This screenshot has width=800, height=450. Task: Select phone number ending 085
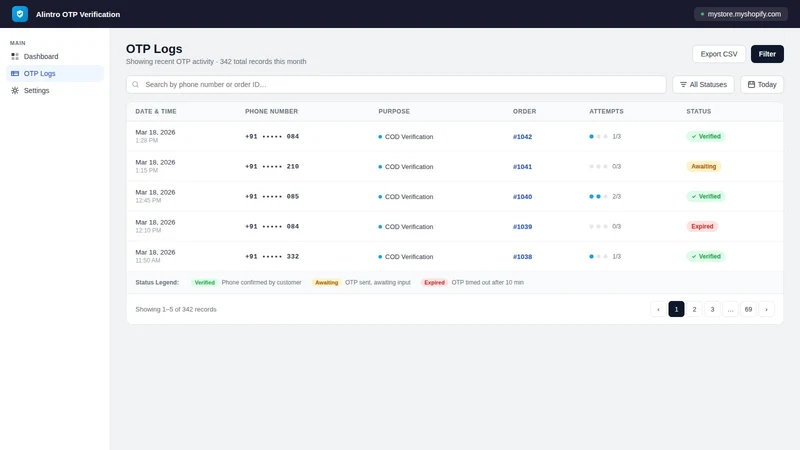272,196
